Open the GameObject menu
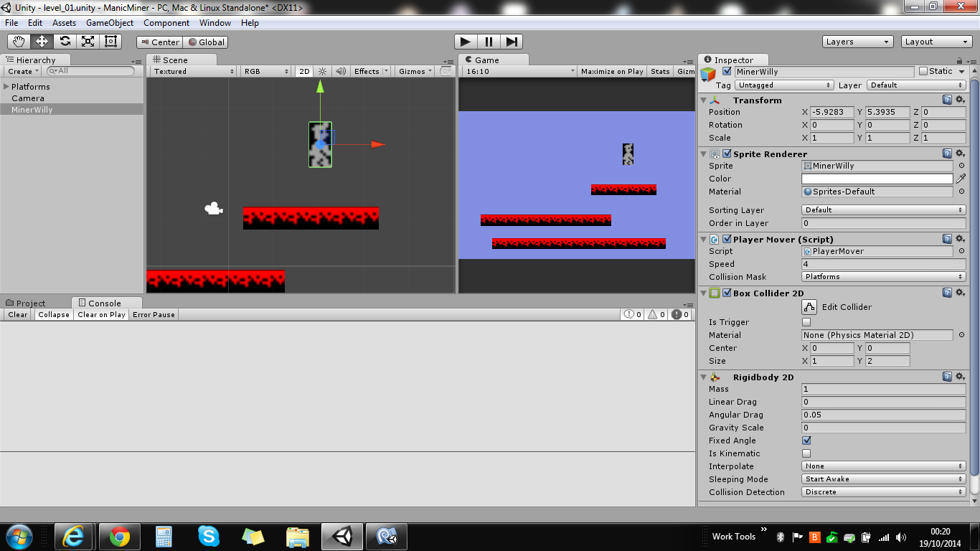The image size is (980, 551). (109, 22)
